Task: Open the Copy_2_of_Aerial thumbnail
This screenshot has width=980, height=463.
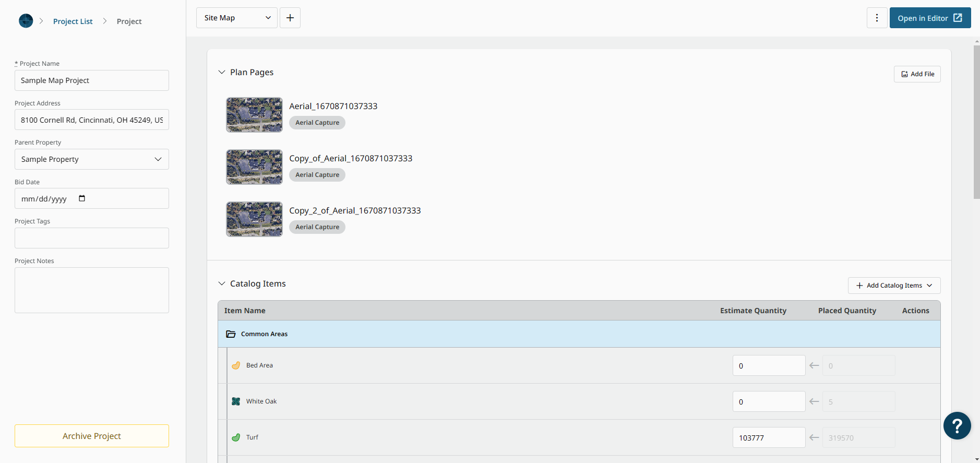Action: pos(254,219)
